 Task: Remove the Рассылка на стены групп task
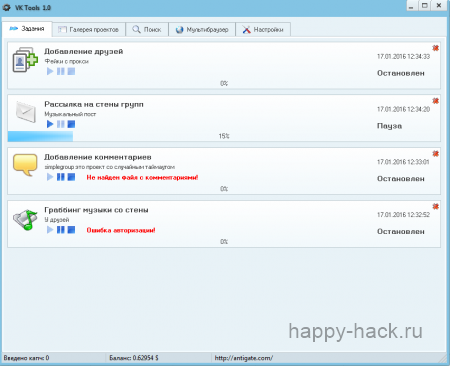[x=435, y=101]
